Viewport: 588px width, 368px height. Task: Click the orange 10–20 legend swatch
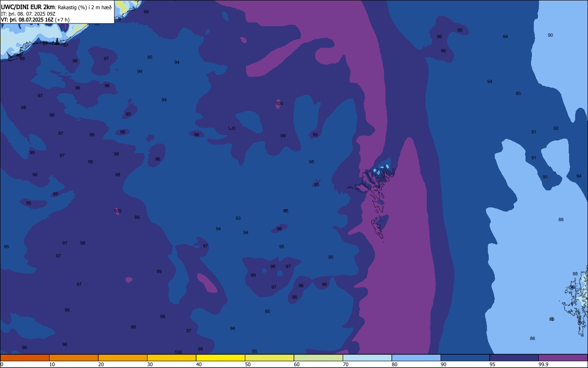pyautogui.click(x=73, y=357)
